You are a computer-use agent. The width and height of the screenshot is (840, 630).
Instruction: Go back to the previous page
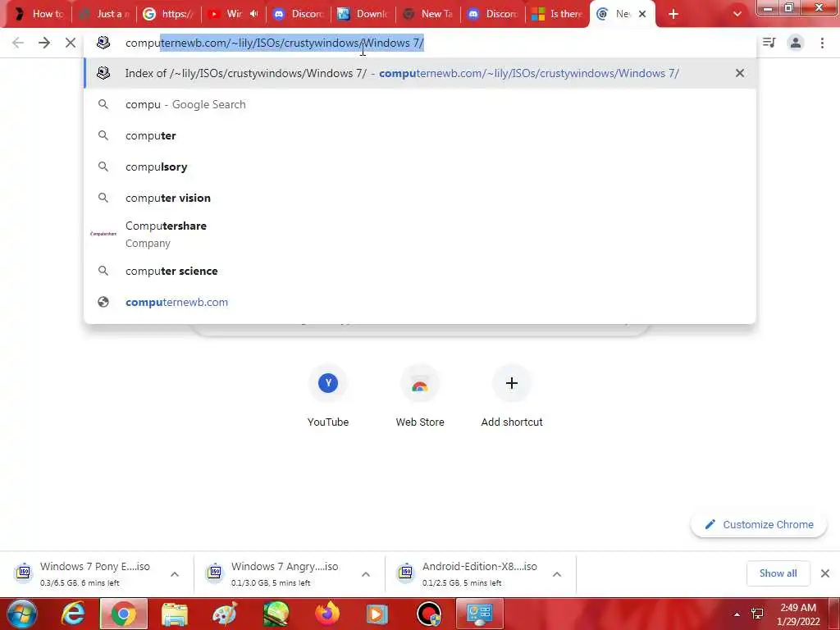(18, 43)
